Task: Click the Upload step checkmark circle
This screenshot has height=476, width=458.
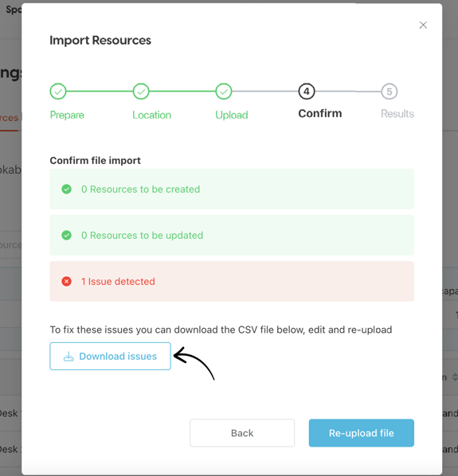Action: (224, 92)
